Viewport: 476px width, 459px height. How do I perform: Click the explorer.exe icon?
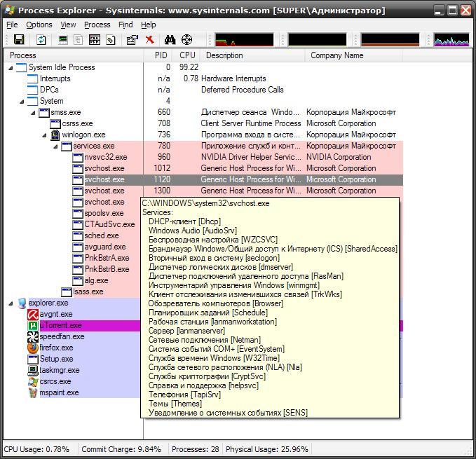22,303
